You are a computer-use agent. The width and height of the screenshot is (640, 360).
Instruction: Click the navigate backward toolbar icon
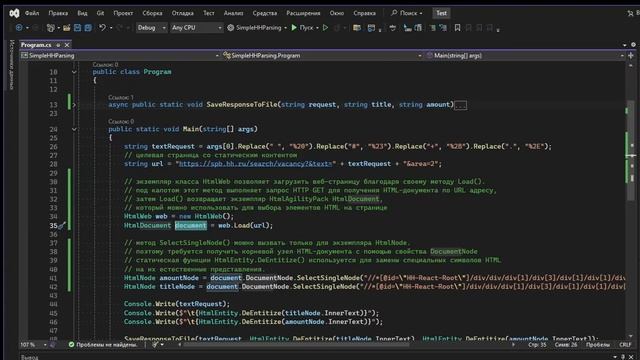19,28
